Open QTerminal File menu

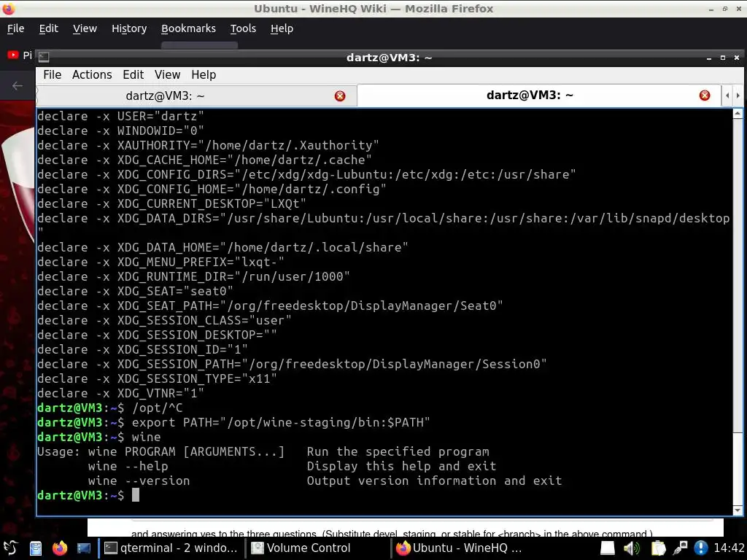click(52, 75)
